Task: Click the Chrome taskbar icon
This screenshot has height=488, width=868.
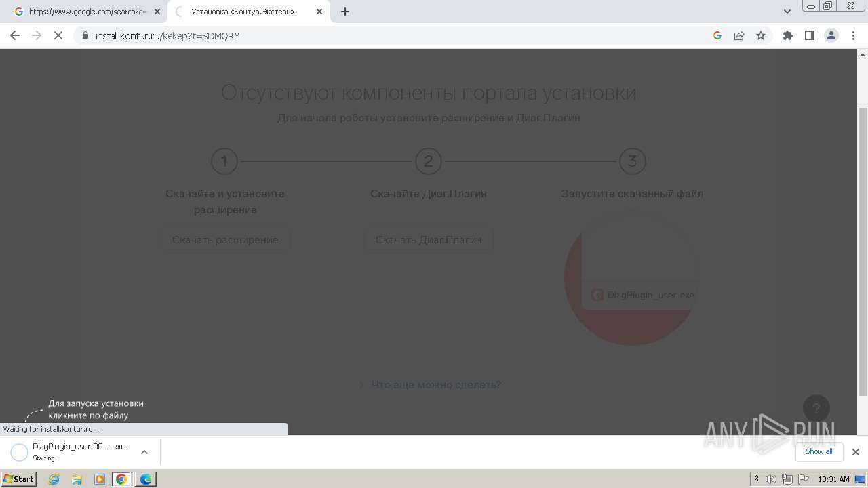Action: pyautogui.click(x=121, y=479)
